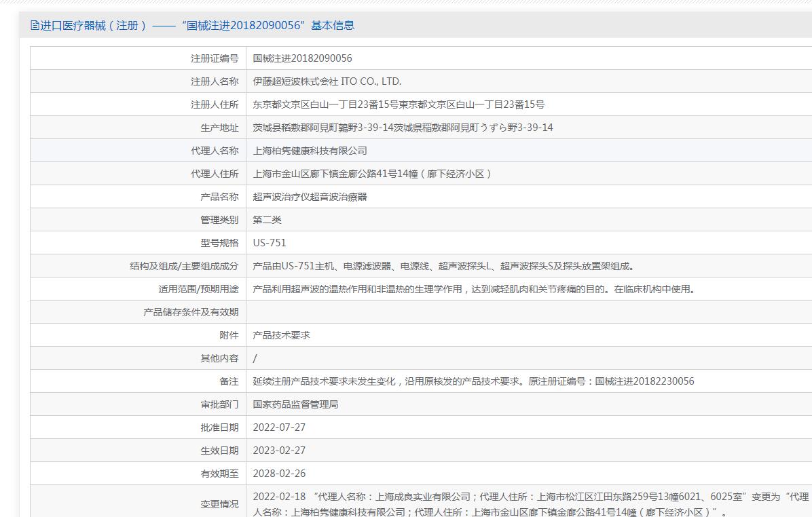Select registrant name 伊藤超短波株式会社 ITO CO., LTD.
Viewport: 812px width, 517px height.
[x=327, y=82]
